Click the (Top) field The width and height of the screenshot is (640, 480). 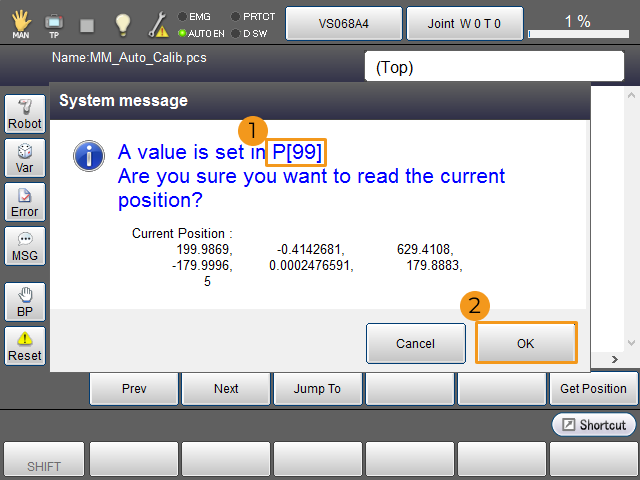pos(494,67)
